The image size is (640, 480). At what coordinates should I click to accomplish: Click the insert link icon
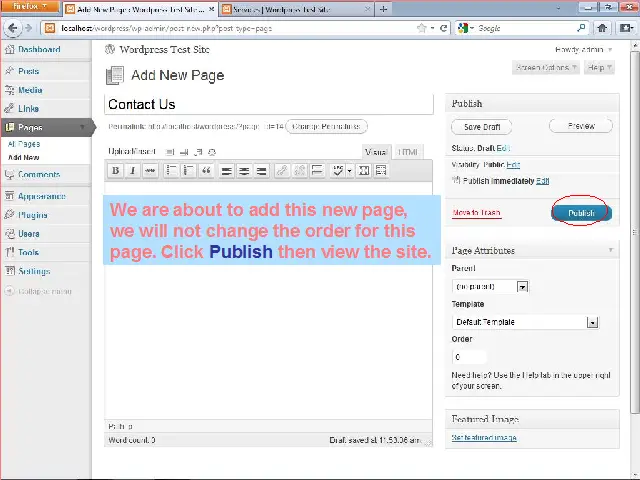pyautogui.click(x=281, y=171)
